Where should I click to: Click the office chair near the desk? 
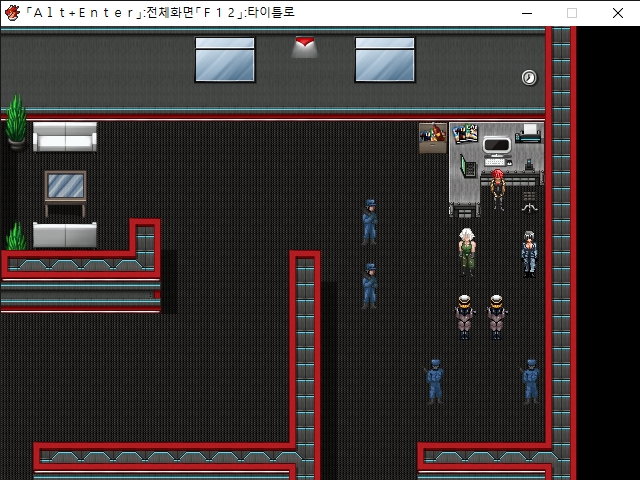pos(529,202)
